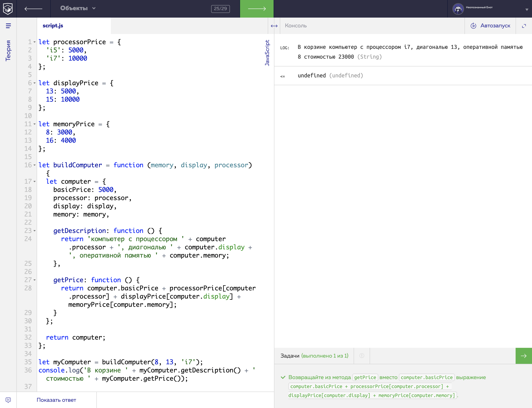Open the Теория side tab
This screenshot has width=532, height=408.
click(8, 51)
